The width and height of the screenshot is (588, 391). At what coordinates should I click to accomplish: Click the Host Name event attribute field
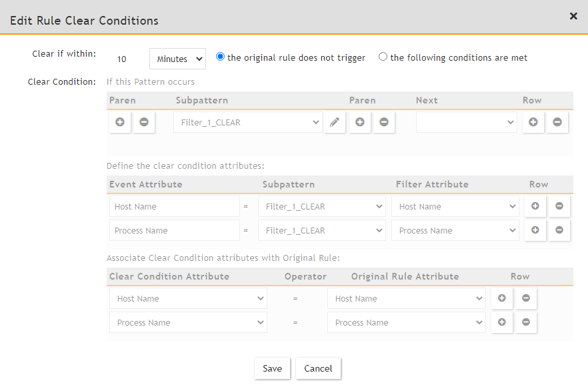[x=174, y=206]
